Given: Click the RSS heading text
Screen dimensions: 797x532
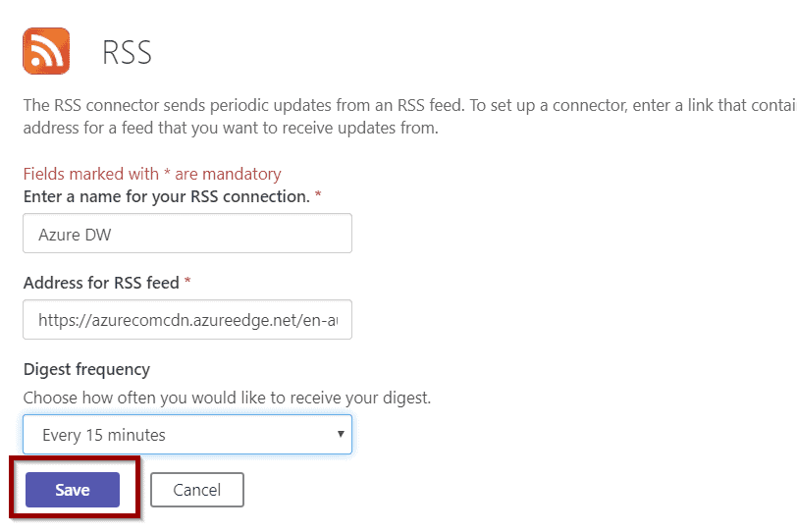Looking at the screenshot, I should 127,52.
